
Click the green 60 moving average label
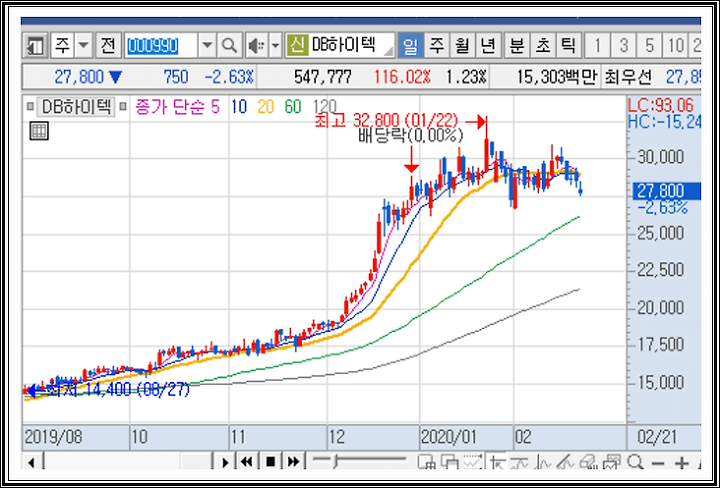(293, 107)
